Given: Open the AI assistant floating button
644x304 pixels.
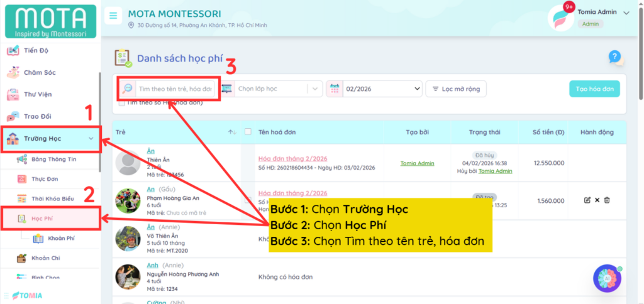Looking at the screenshot, I should coord(607,278).
